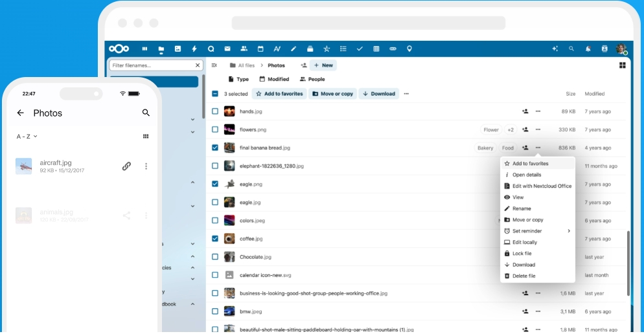Image resolution: width=644 pixels, height=334 pixels.
Task: Open the Mail envelope icon
Action: coord(227,49)
